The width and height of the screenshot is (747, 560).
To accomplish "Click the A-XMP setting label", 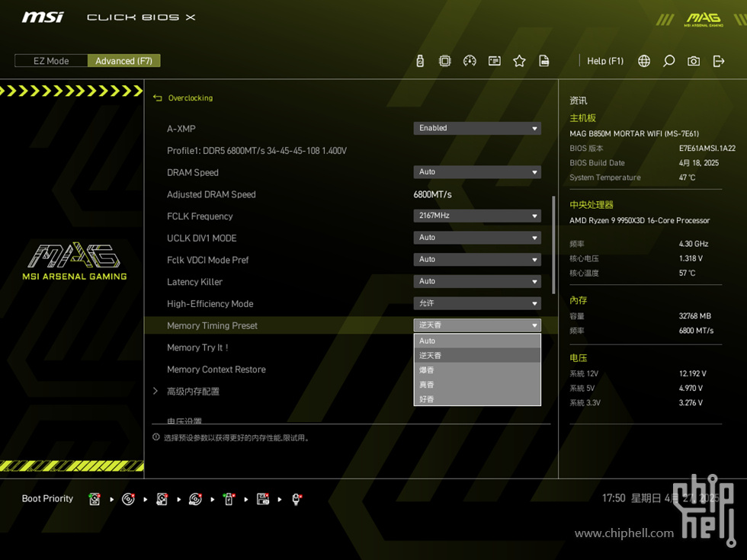I will pyautogui.click(x=181, y=129).
